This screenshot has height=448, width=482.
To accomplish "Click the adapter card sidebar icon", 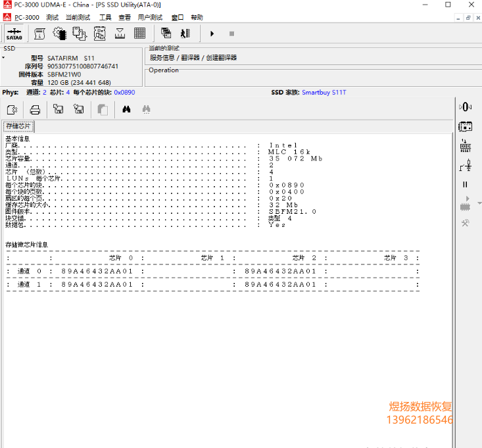I will 465,127.
